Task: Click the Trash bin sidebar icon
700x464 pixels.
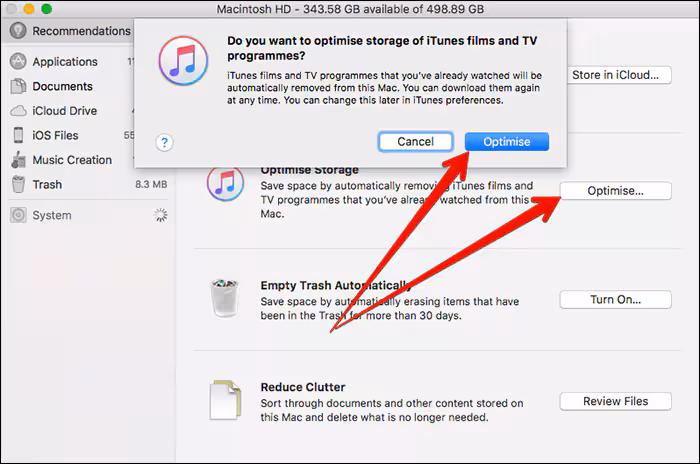Action: tap(18, 184)
